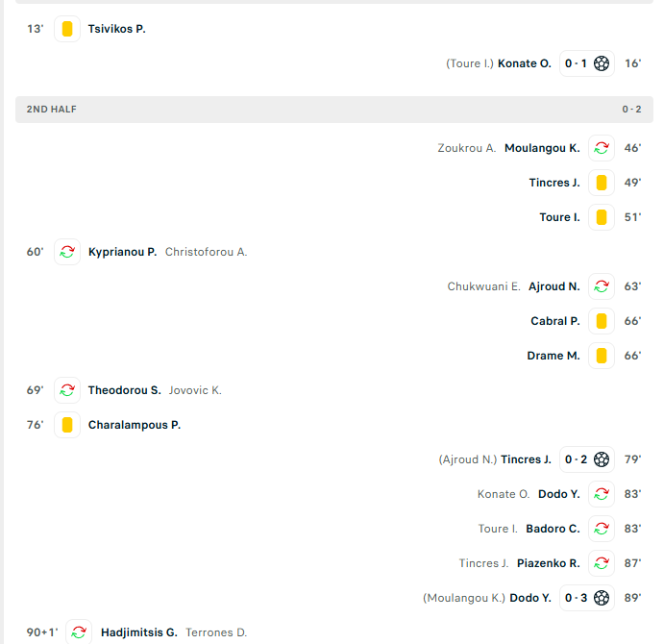This screenshot has height=644, width=664.
Task: Select player name Dodo Y. at 89'
Action: [530, 598]
